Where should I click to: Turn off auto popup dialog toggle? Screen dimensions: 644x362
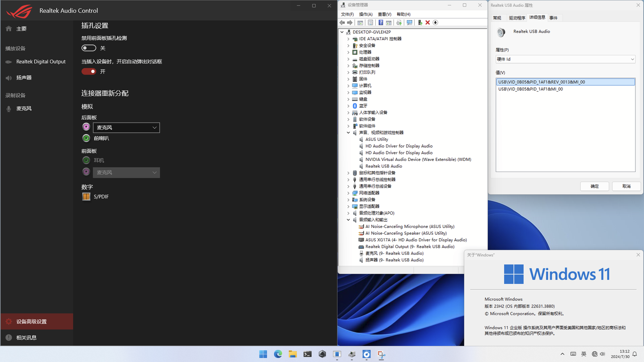click(89, 71)
